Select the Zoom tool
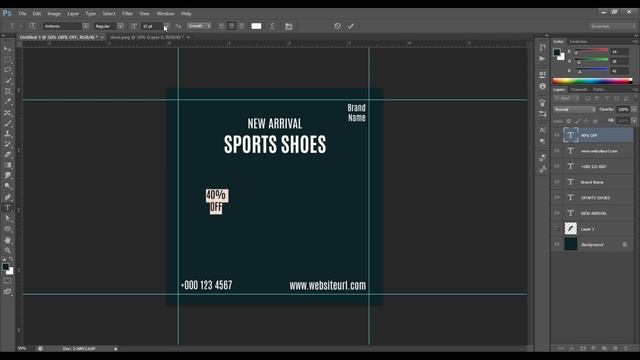Image resolution: width=640 pixels, height=360 pixels. click(x=7, y=251)
